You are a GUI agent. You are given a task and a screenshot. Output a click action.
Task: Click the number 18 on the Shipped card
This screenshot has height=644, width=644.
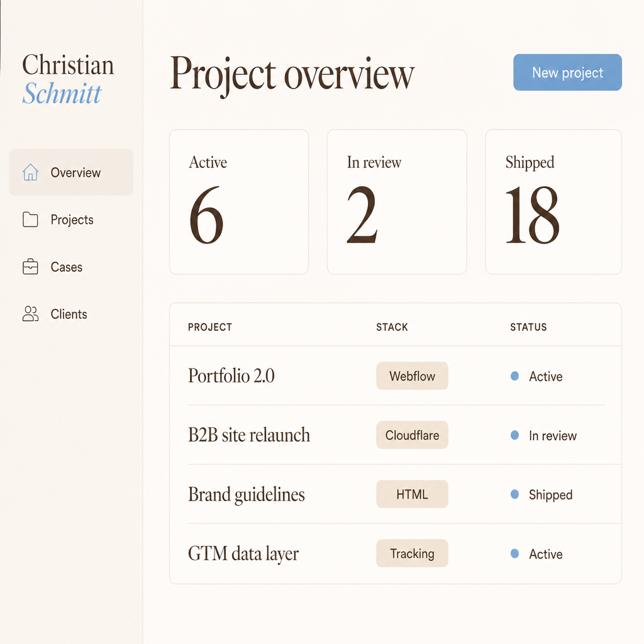532,214
